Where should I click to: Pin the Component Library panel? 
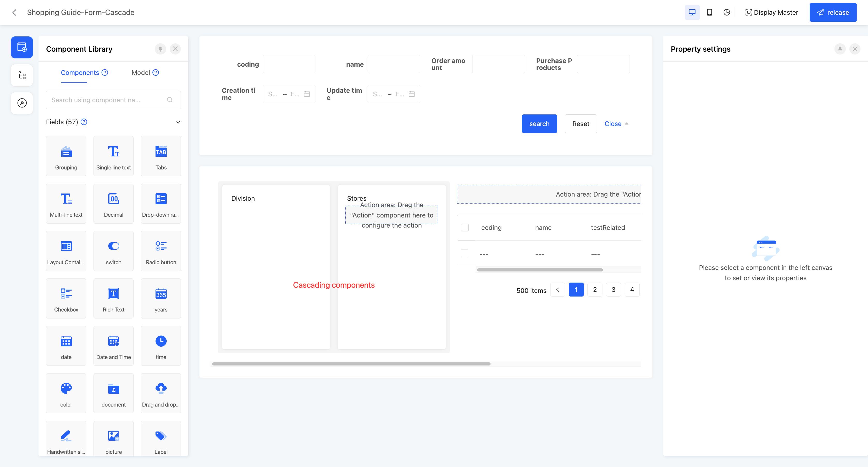(x=160, y=49)
